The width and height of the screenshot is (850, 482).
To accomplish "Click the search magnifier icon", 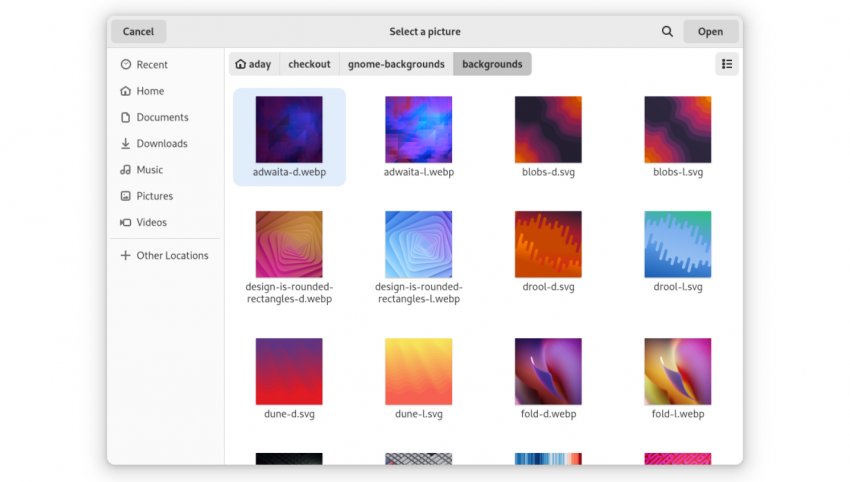I will (x=667, y=32).
